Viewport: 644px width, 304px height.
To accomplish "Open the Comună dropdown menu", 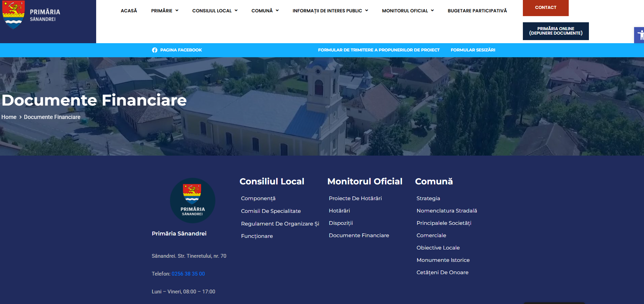I will [x=265, y=11].
